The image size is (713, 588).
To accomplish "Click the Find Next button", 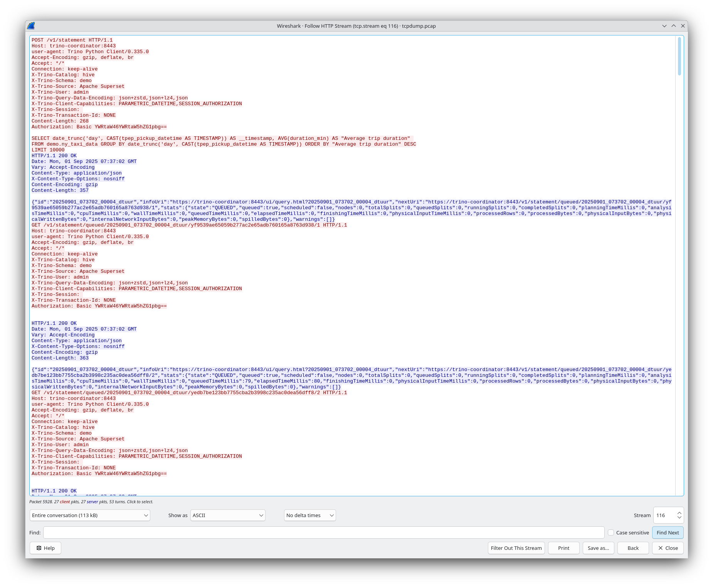I will click(668, 533).
